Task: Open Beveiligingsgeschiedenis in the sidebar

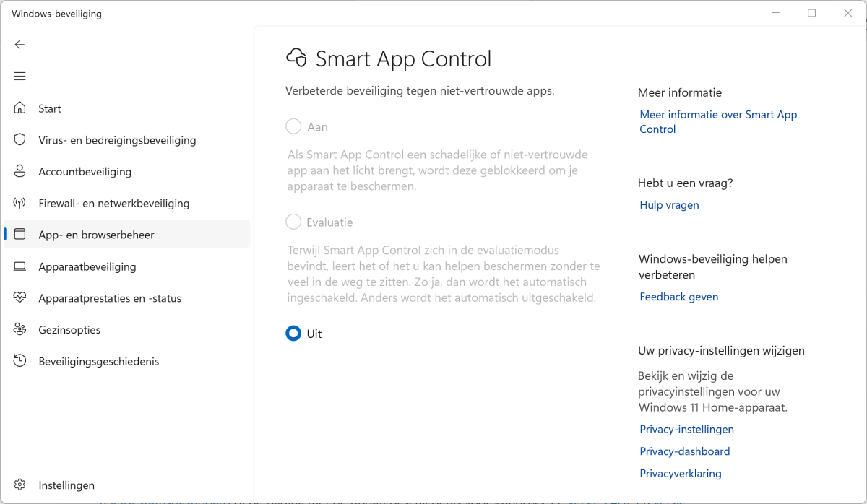Action: click(98, 361)
